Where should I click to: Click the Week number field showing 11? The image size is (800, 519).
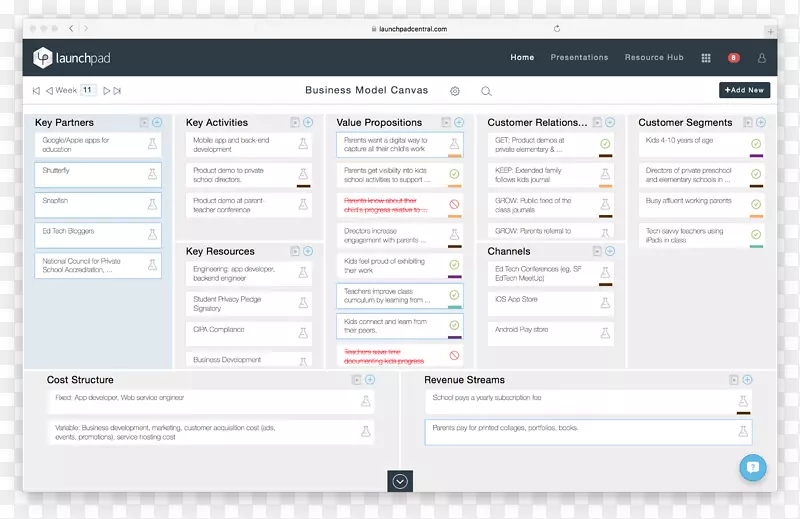(88, 90)
